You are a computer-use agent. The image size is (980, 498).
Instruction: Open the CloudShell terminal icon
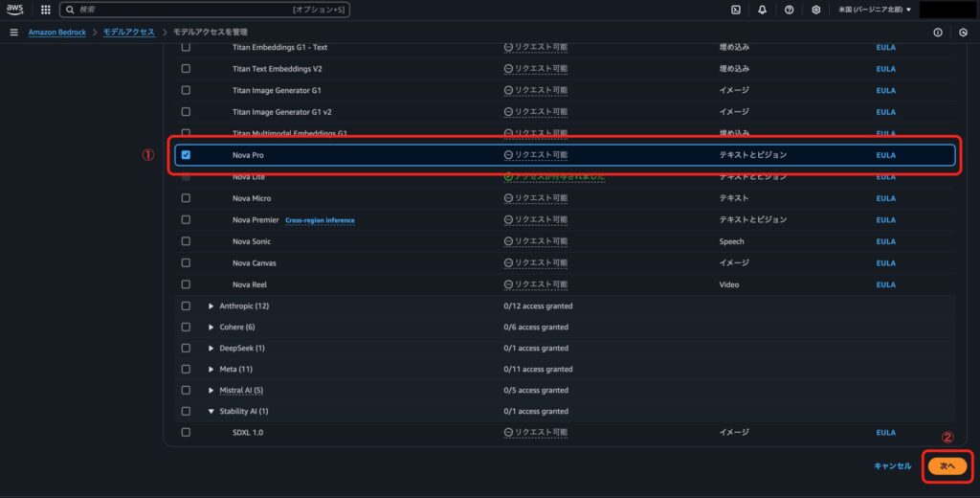tap(736, 10)
